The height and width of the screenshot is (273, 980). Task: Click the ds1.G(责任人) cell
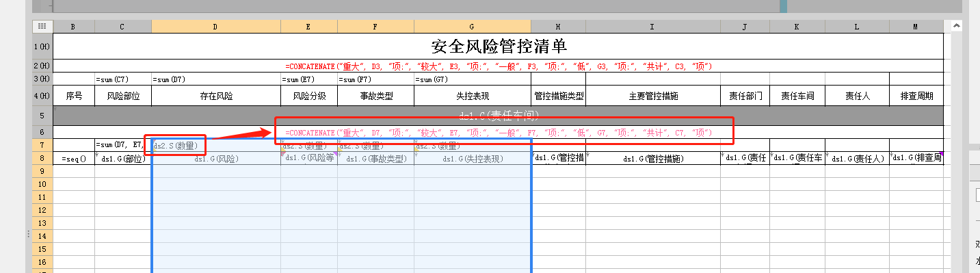857,159
